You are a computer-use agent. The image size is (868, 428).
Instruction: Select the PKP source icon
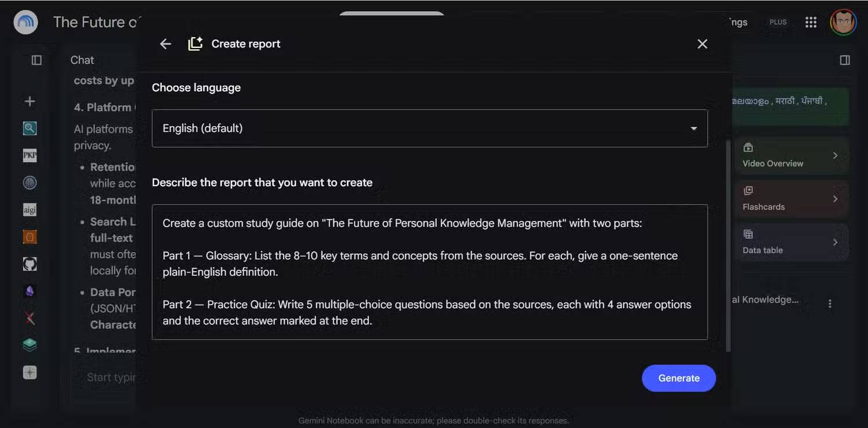pos(30,155)
